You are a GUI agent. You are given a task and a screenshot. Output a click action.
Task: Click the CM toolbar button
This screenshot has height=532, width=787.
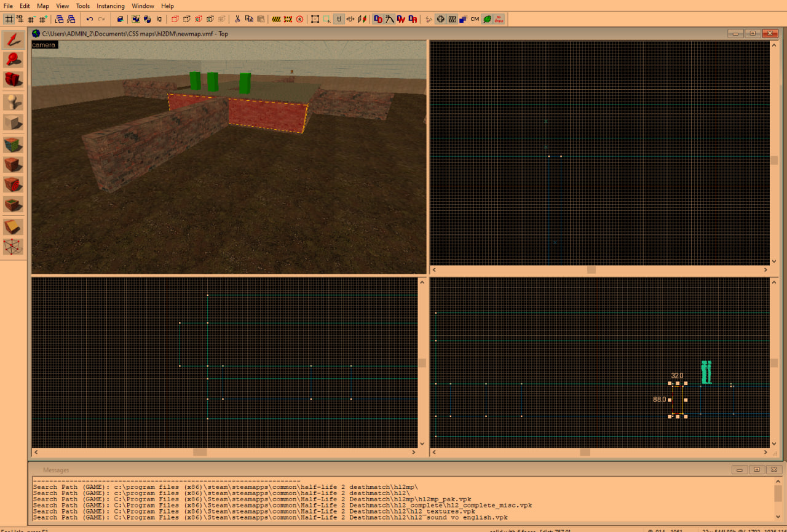[475, 19]
